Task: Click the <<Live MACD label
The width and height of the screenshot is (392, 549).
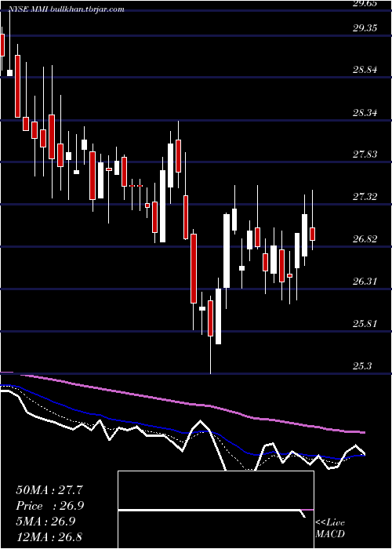Action: coord(330,529)
